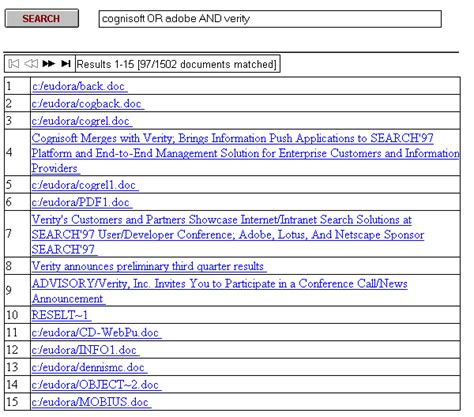The image size is (474, 417).
Task: Open Verity announces preliminary third quarter results
Action: [x=149, y=266]
